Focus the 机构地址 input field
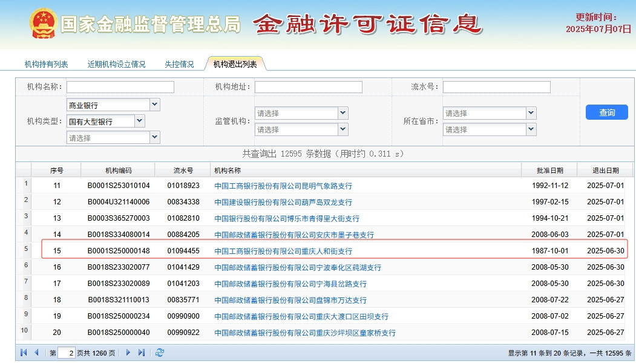The width and height of the screenshot is (636, 364). pyautogui.click(x=309, y=87)
